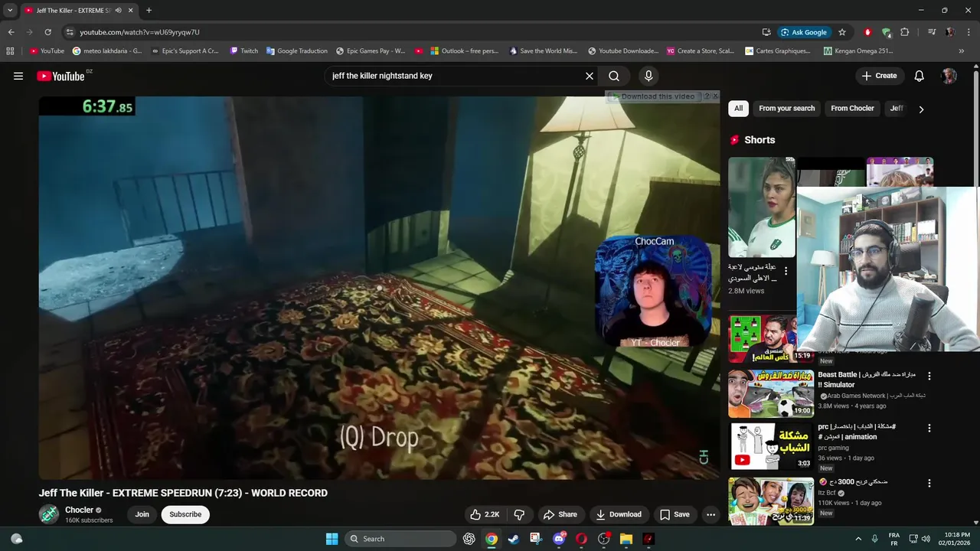Image resolution: width=980 pixels, height=551 pixels.
Task: Go to the YouTube home logo
Action: tap(60, 76)
